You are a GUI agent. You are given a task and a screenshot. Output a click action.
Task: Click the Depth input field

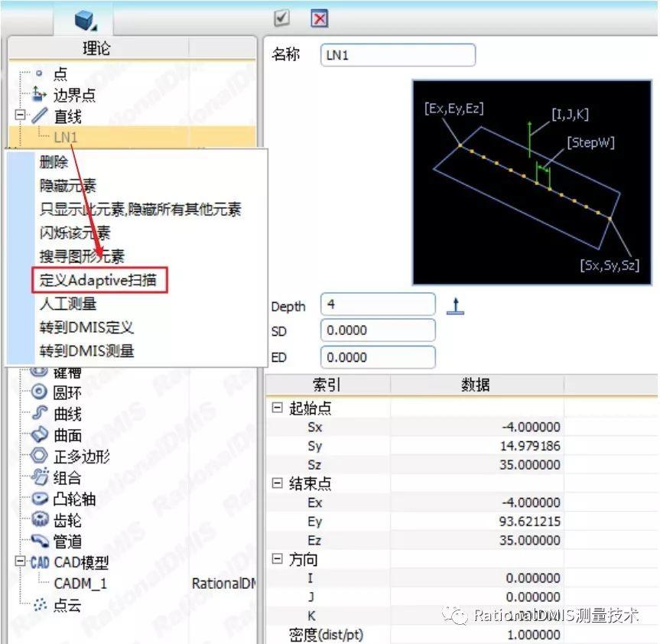tap(378, 304)
